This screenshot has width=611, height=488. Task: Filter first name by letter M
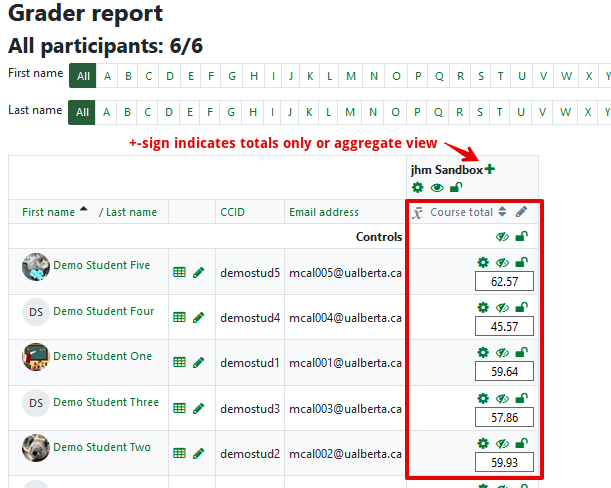(x=351, y=76)
